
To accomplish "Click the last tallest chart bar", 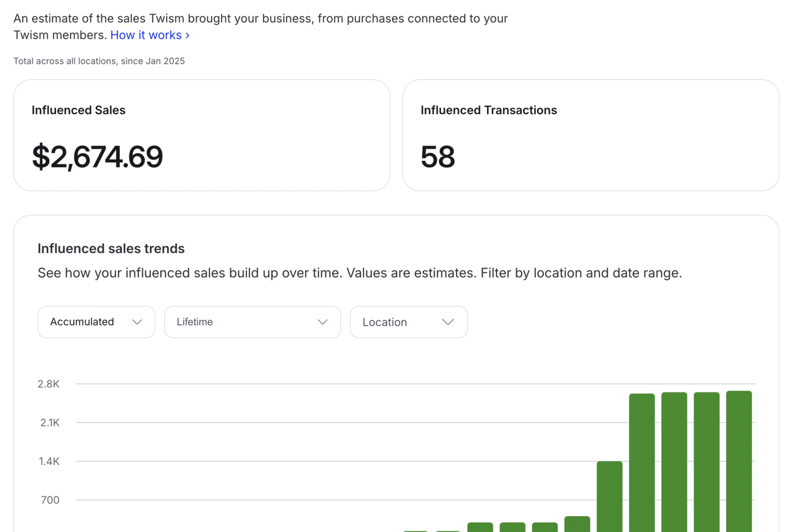I will pyautogui.click(x=739, y=461).
